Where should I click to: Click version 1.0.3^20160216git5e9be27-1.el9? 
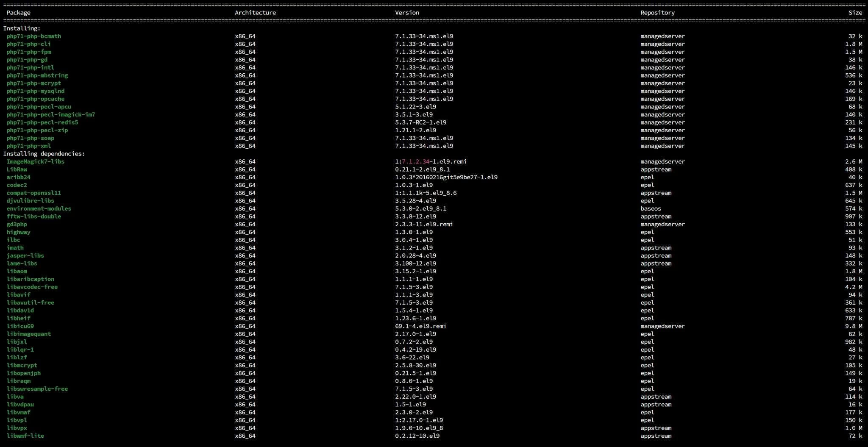446,178
